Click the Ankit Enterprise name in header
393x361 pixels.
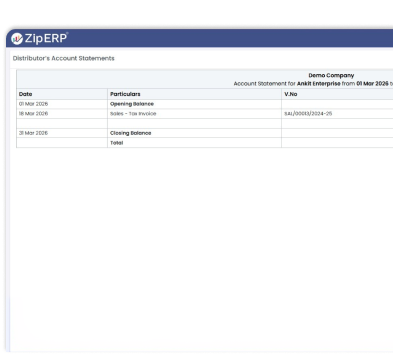[318, 83]
